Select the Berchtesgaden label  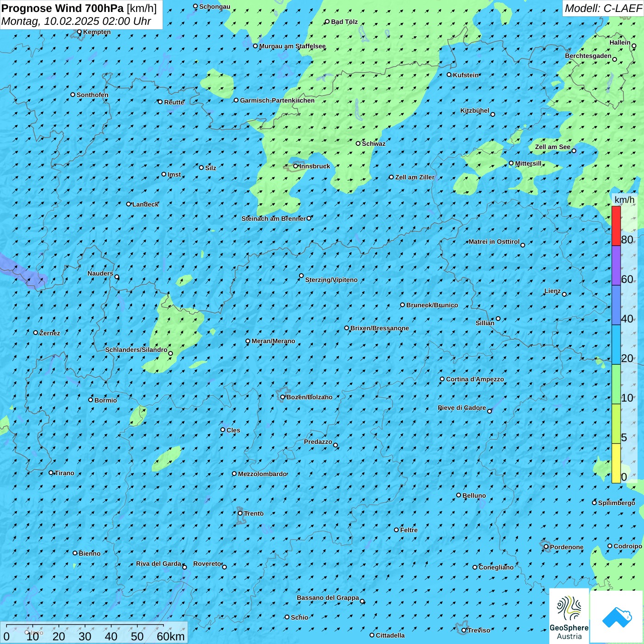(588, 56)
